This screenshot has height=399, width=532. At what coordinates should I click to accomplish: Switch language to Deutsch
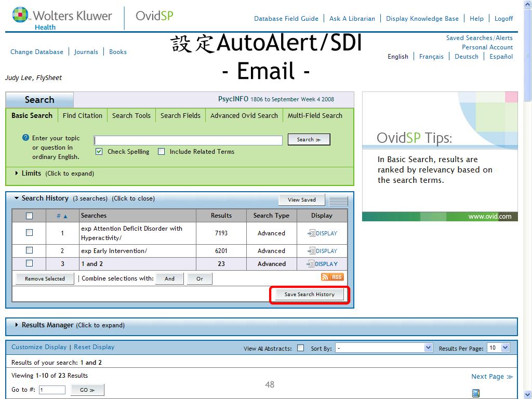tap(467, 57)
